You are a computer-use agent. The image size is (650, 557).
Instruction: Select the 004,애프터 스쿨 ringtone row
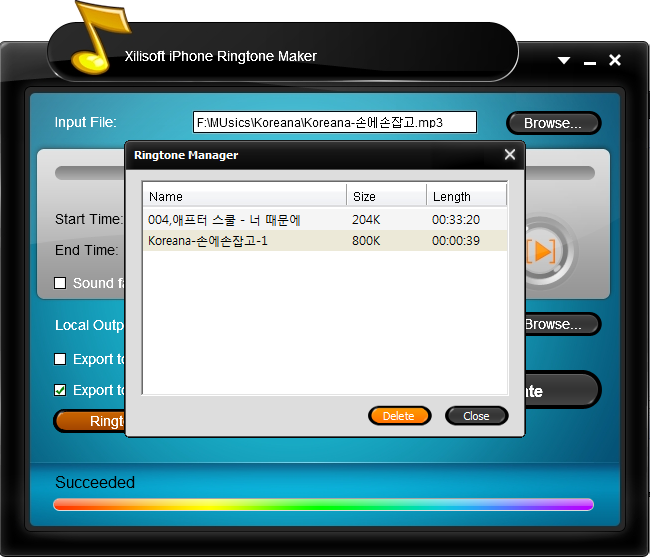(325, 219)
